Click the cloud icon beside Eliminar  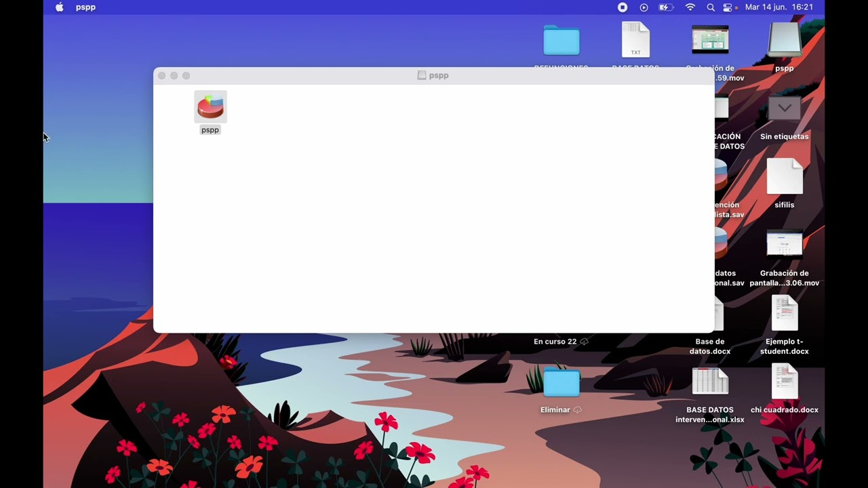point(578,410)
